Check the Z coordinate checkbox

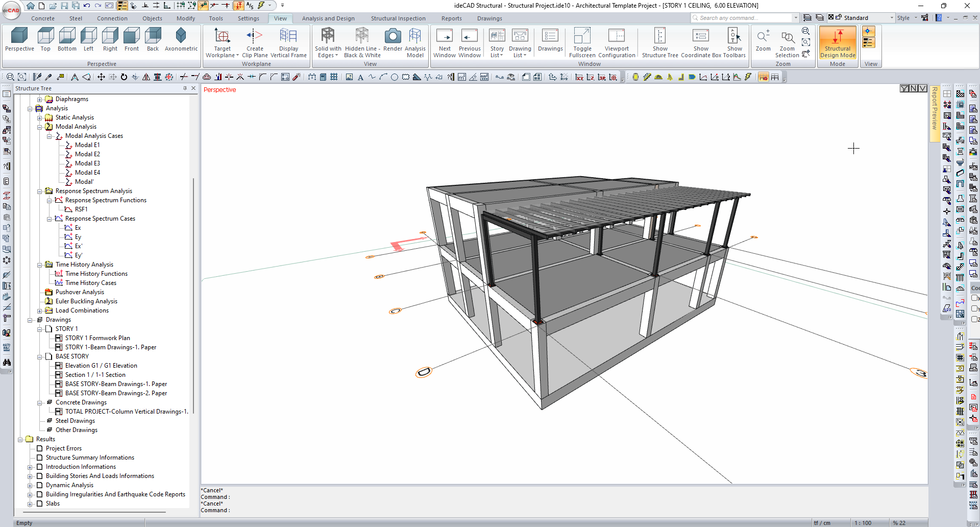[974, 319]
